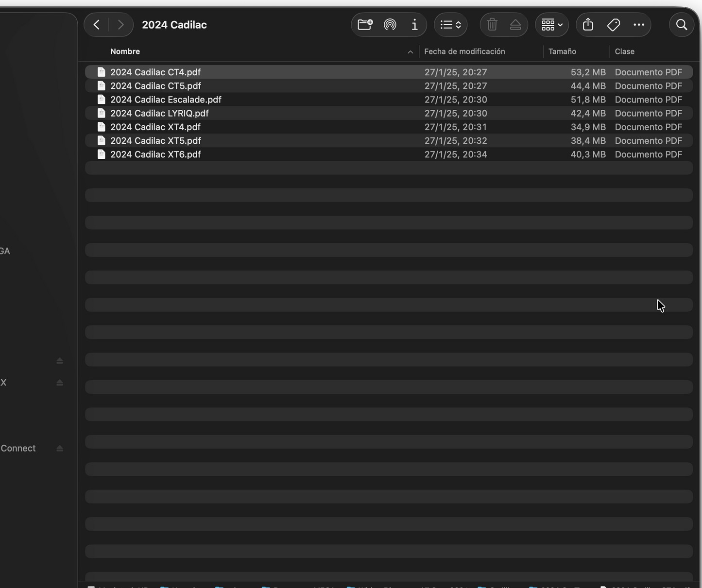Go back to the previous folder
Screen dimensions: 702x588
[97, 25]
